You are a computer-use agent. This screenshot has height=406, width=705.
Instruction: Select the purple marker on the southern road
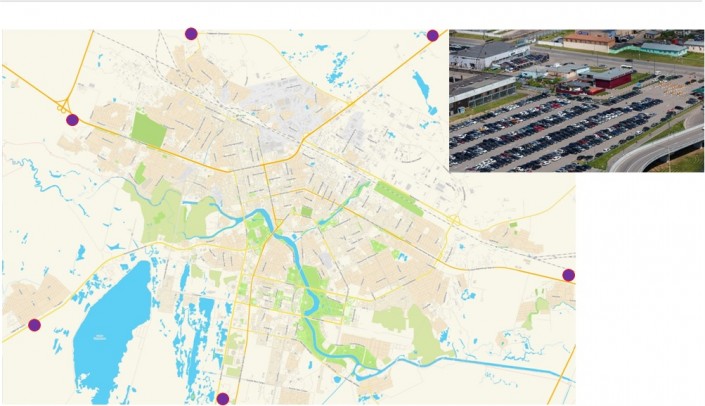(x=223, y=399)
